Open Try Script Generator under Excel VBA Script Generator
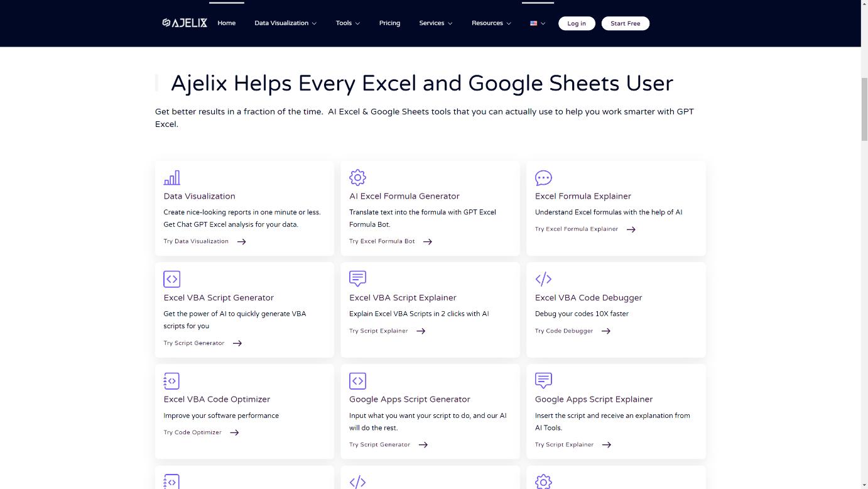Viewport: 868px width, 489px height. tap(193, 343)
